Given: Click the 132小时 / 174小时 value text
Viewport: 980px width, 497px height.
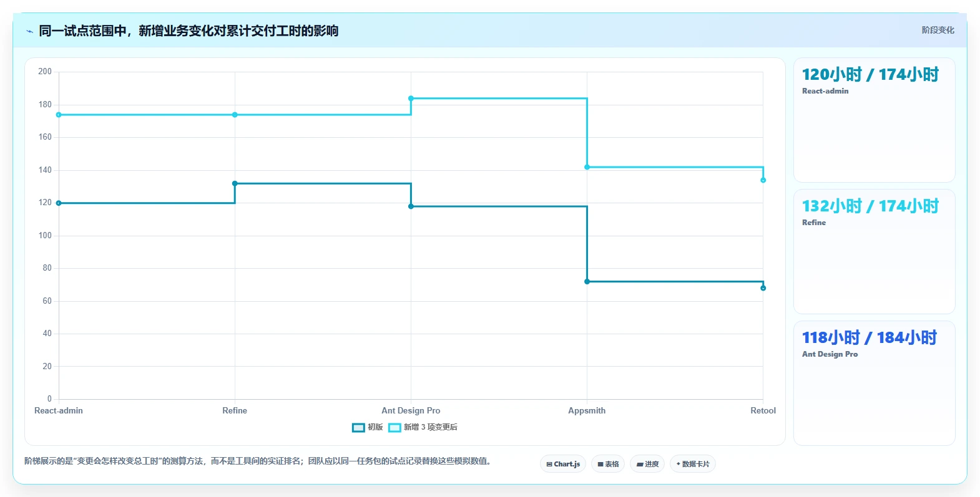Looking at the screenshot, I should pos(870,206).
